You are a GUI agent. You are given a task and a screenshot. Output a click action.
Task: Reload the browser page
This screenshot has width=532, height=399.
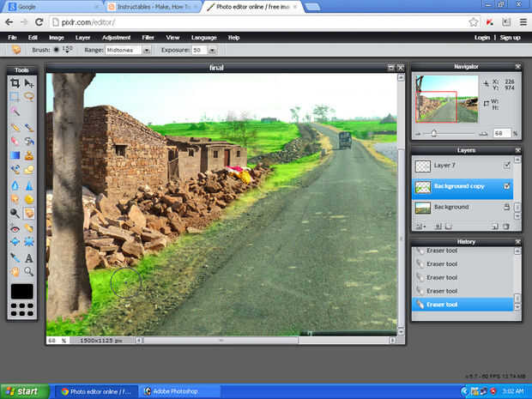pos(39,22)
